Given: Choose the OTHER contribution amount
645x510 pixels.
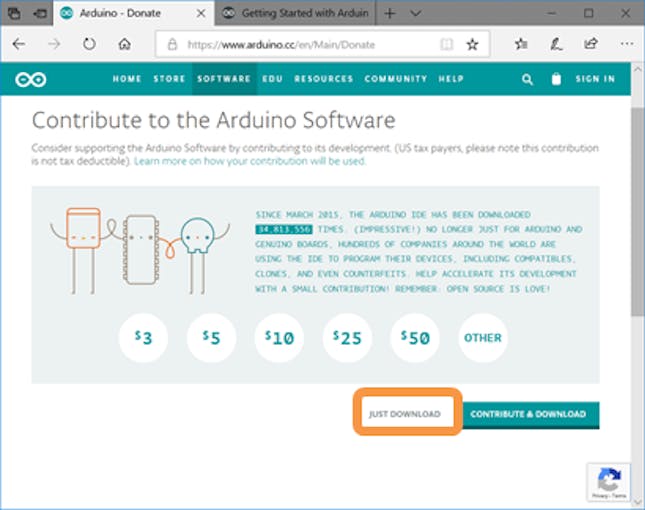Looking at the screenshot, I should [483, 338].
